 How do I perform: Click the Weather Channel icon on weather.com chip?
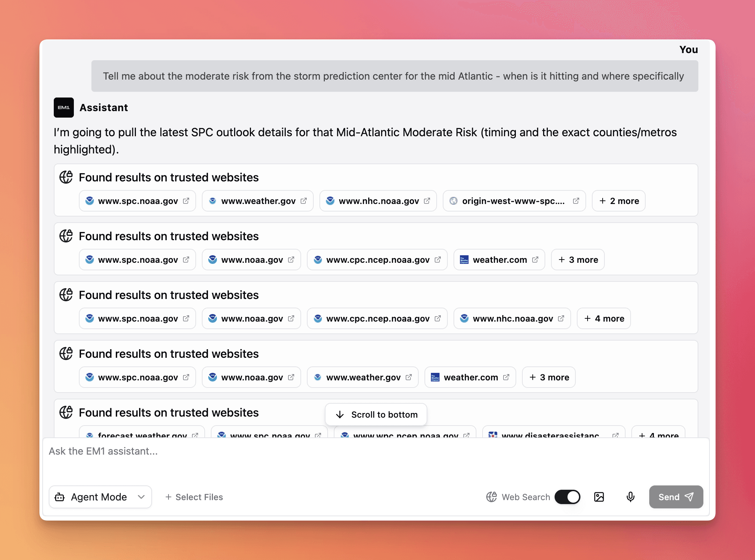(x=464, y=260)
